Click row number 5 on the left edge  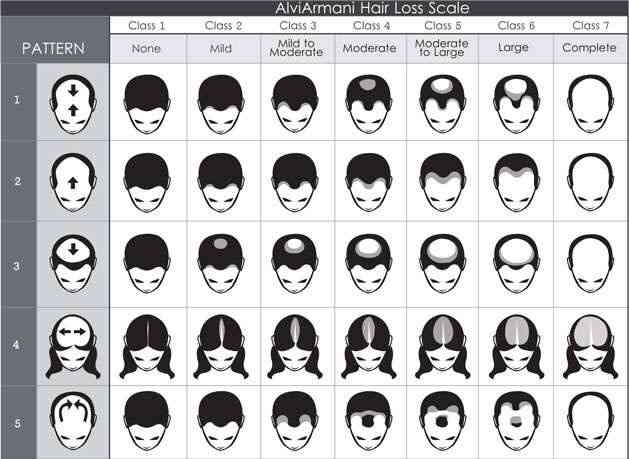tap(17, 421)
